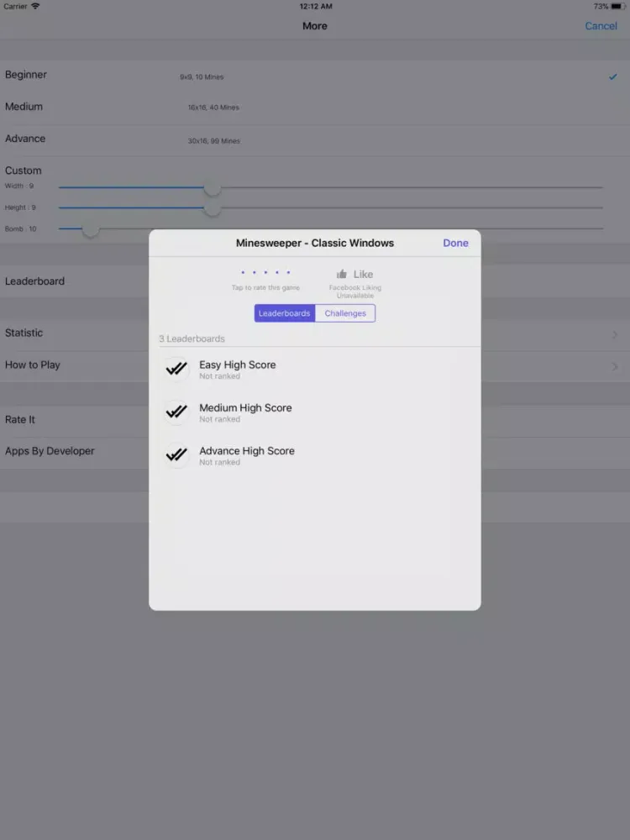Tap the Medium High Score leaderboard icon
The image size is (630, 840).
click(176, 412)
